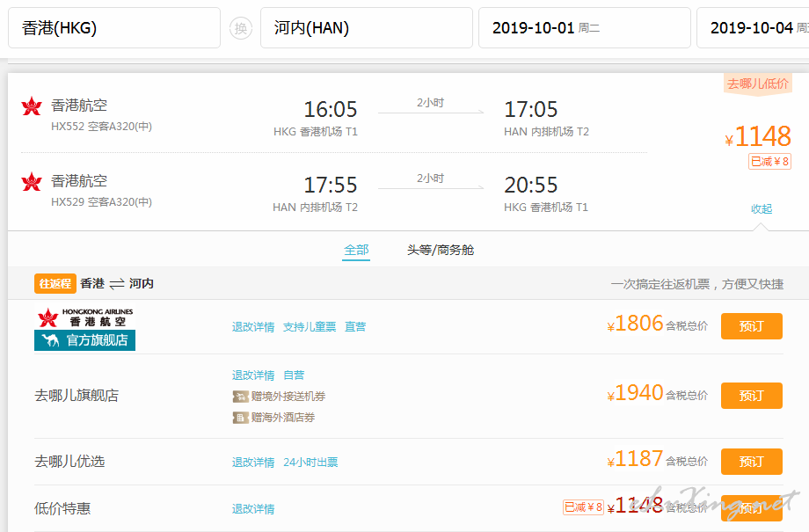Click the 直营 tag link
The image size is (809, 532).
point(355,326)
